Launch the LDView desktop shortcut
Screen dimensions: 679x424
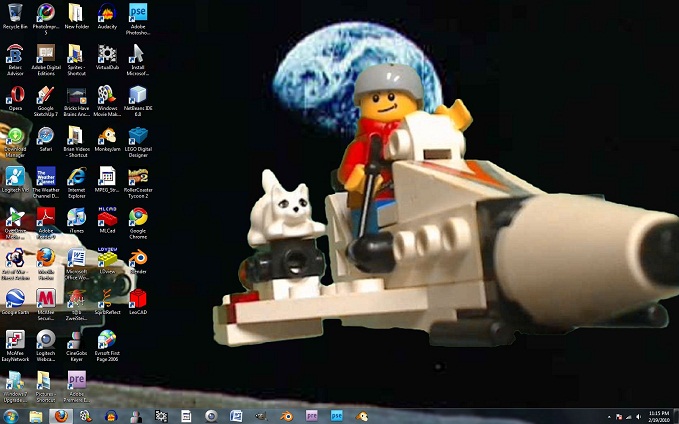107,261
